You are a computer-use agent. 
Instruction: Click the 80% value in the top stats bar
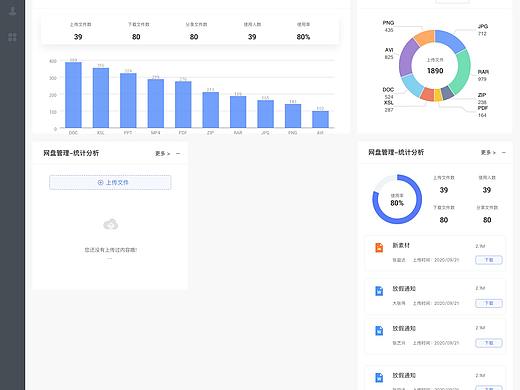coord(303,37)
